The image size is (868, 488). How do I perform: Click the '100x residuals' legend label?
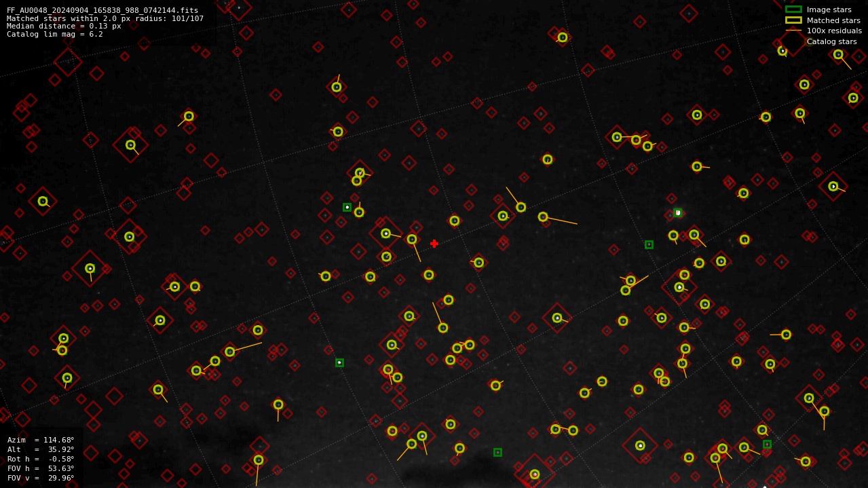click(834, 31)
